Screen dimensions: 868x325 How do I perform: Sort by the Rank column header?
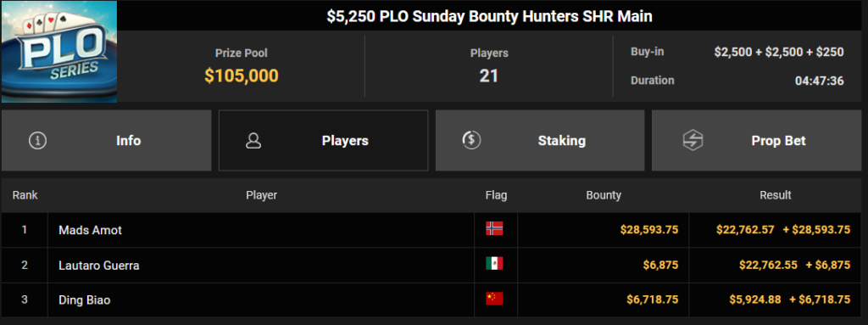pos(25,195)
